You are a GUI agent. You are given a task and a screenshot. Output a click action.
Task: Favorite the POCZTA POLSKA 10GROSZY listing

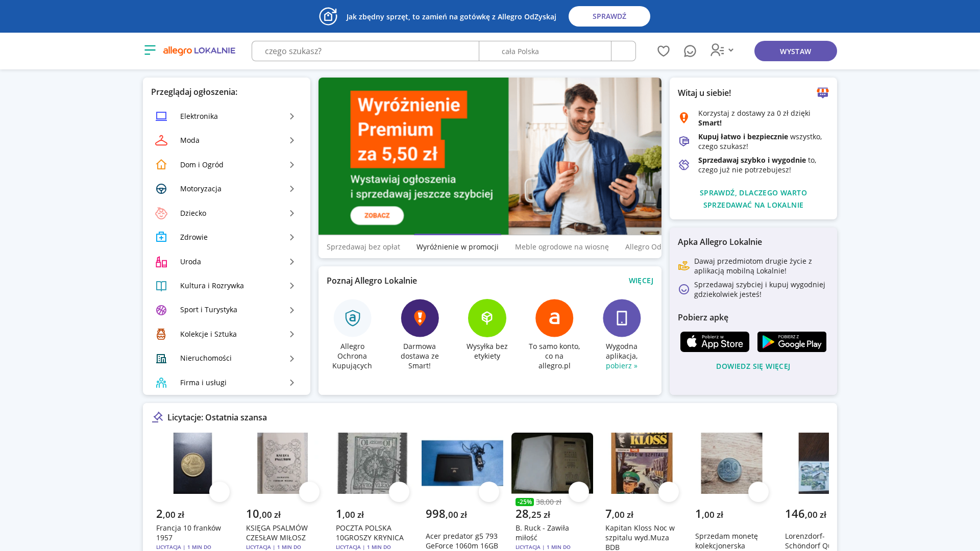399,492
